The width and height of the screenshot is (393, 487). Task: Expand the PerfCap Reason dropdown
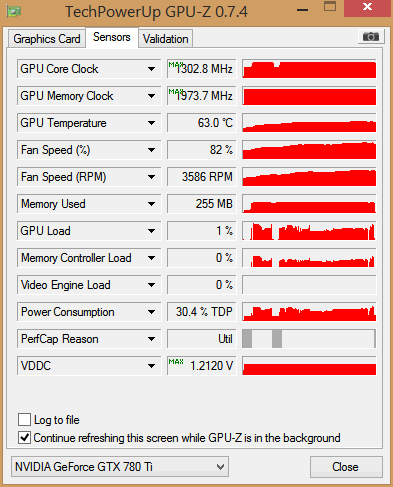[x=151, y=339]
